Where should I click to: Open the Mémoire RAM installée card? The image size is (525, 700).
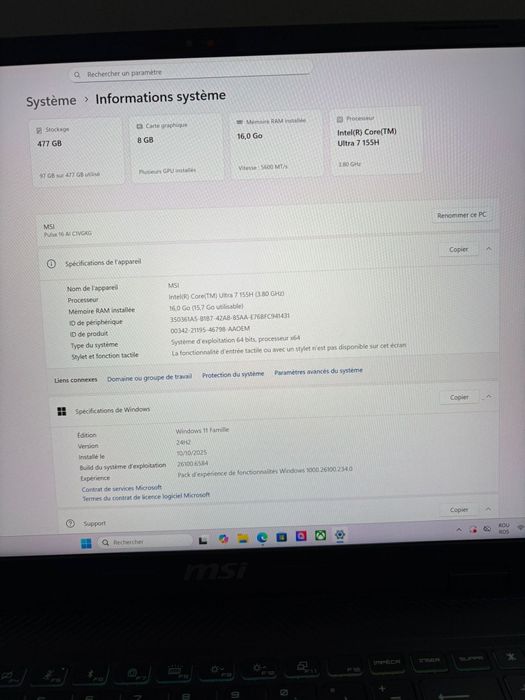(x=277, y=144)
